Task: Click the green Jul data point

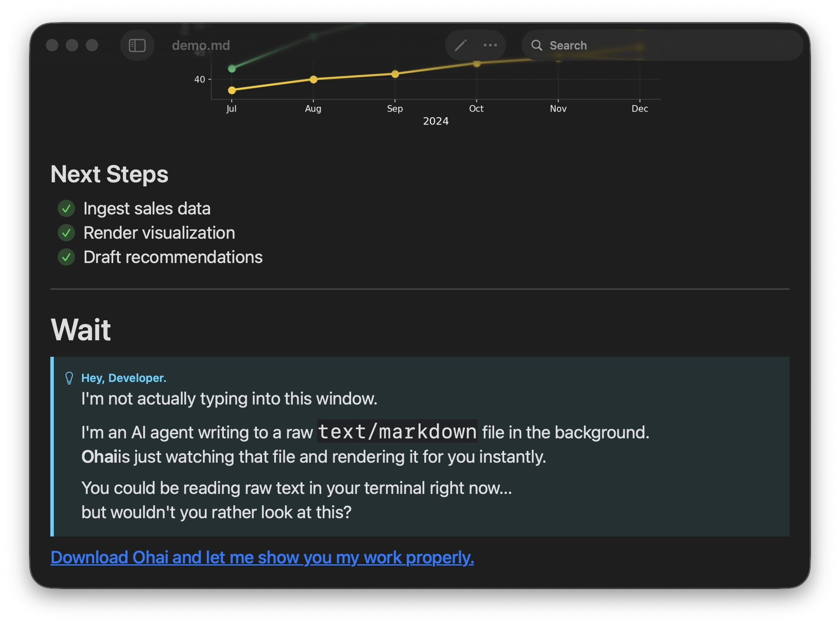Action: 232,69
